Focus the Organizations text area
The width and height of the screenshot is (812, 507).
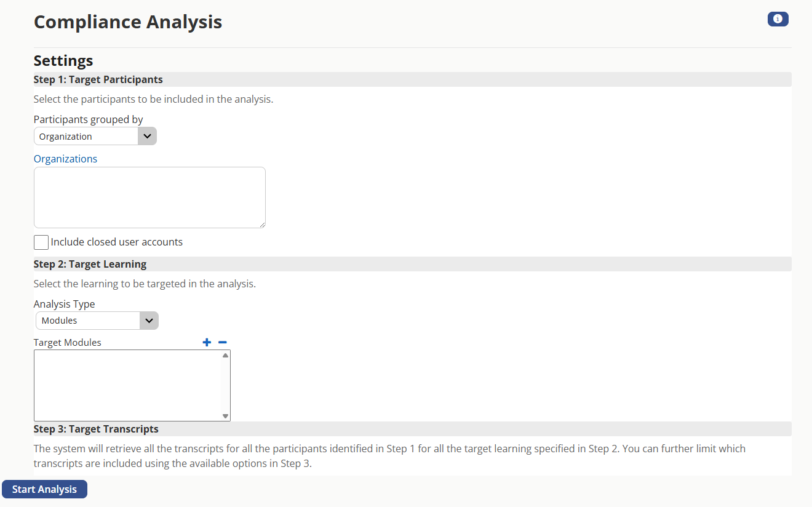coord(149,197)
